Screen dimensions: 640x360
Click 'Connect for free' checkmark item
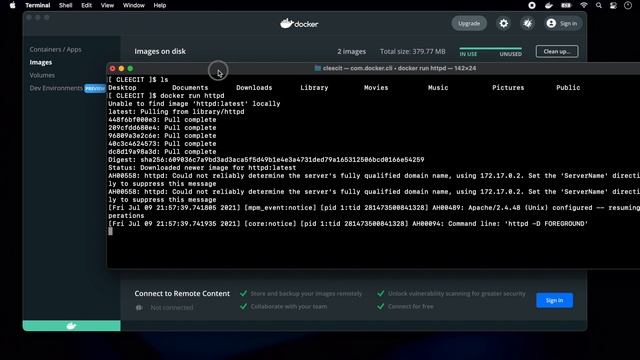coord(405,307)
